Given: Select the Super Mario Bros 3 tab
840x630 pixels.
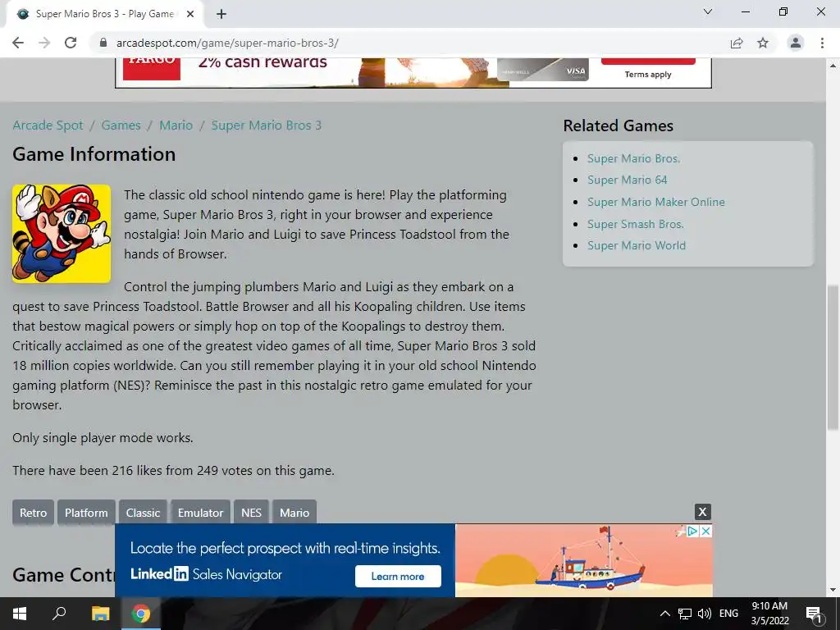Looking at the screenshot, I should (104, 14).
